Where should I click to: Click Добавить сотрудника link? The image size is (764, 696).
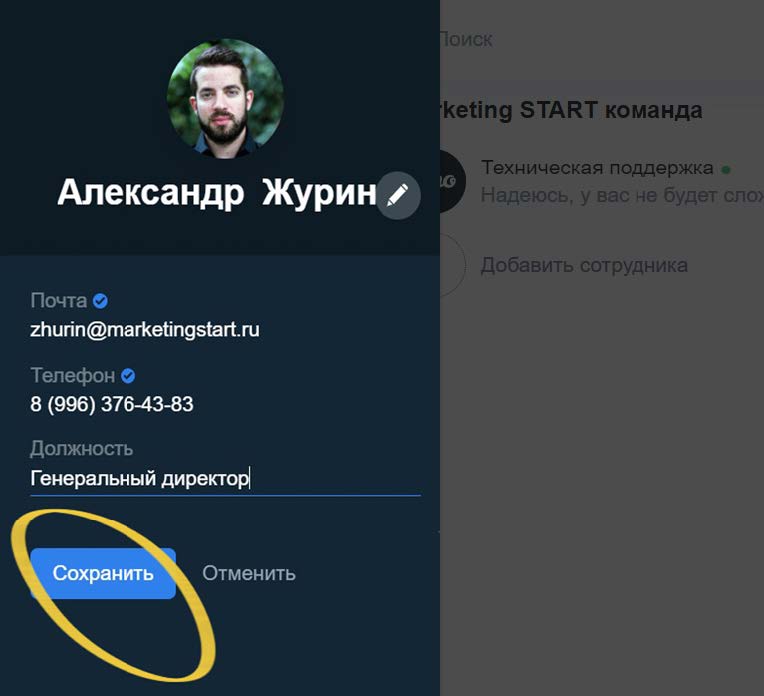click(x=584, y=266)
